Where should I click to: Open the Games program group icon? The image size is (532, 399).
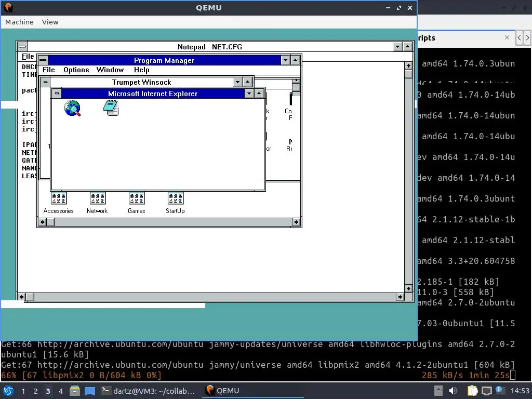click(137, 203)
